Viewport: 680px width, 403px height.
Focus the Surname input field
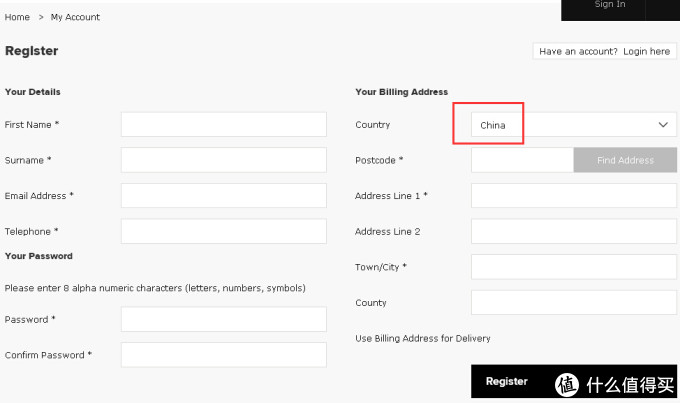click(224, 160)
